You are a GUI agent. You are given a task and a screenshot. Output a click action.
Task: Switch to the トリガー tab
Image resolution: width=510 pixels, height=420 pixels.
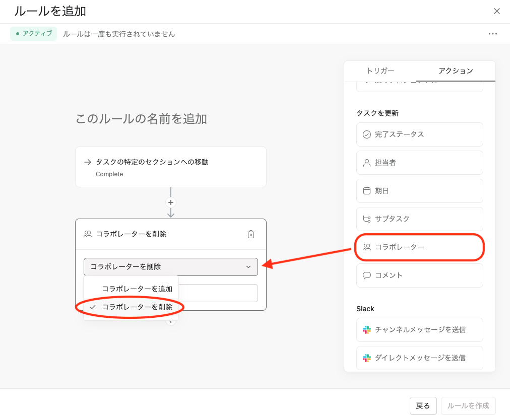pos(380,71)
